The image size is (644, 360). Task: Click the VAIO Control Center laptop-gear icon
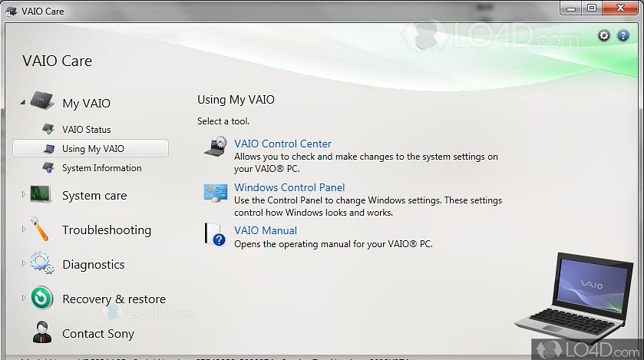click(x=216, y=147)
